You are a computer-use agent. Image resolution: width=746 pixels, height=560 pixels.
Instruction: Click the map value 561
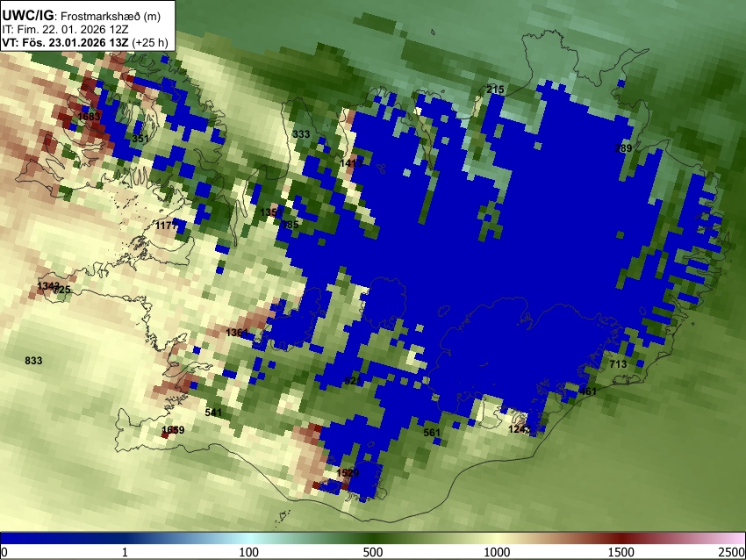click(432, 433)
